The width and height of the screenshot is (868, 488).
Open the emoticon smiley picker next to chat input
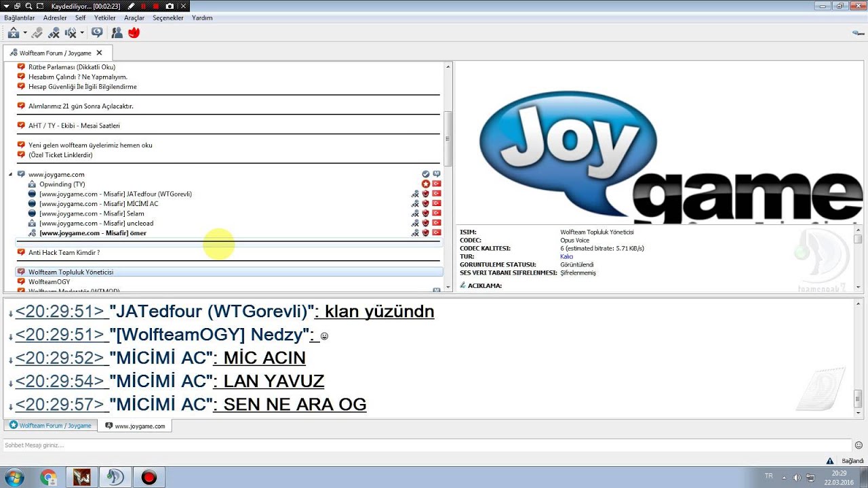859,445
